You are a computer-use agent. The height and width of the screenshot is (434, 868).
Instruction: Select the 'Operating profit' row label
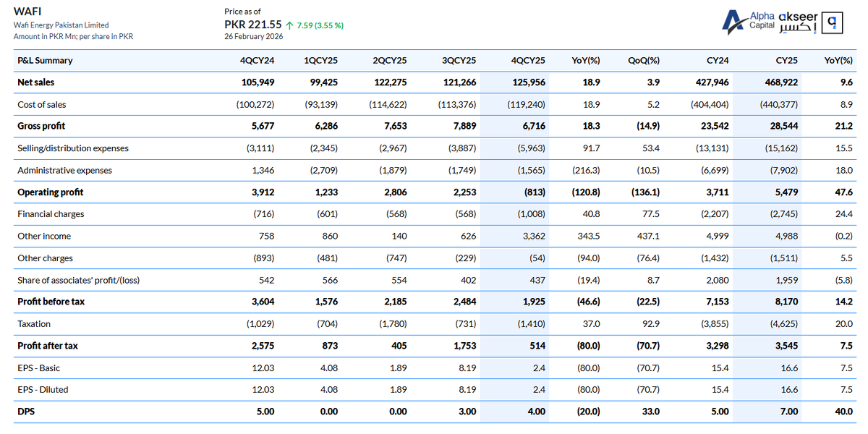(x=50, y=192)
